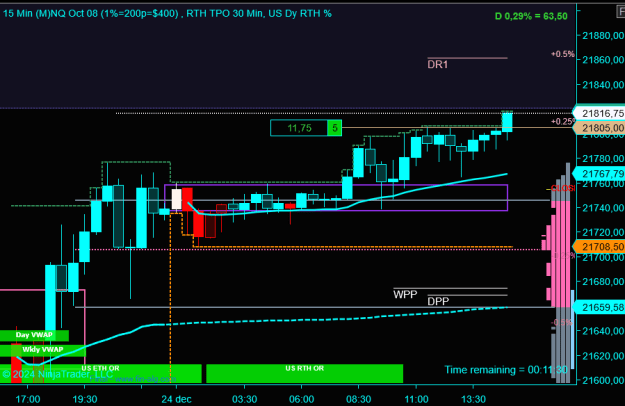Click the 03:30 time axis label
This screenshot has width=625, height=406.
244,399
